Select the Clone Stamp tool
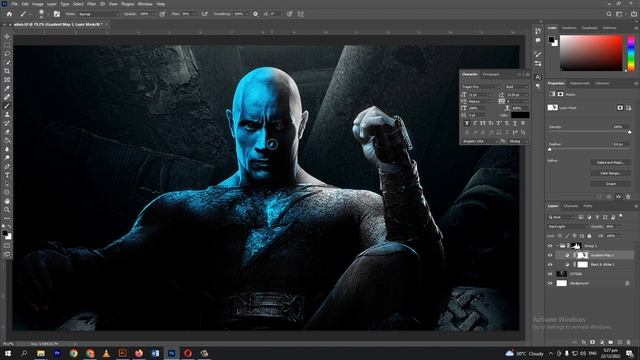 (x=7, y=115)
